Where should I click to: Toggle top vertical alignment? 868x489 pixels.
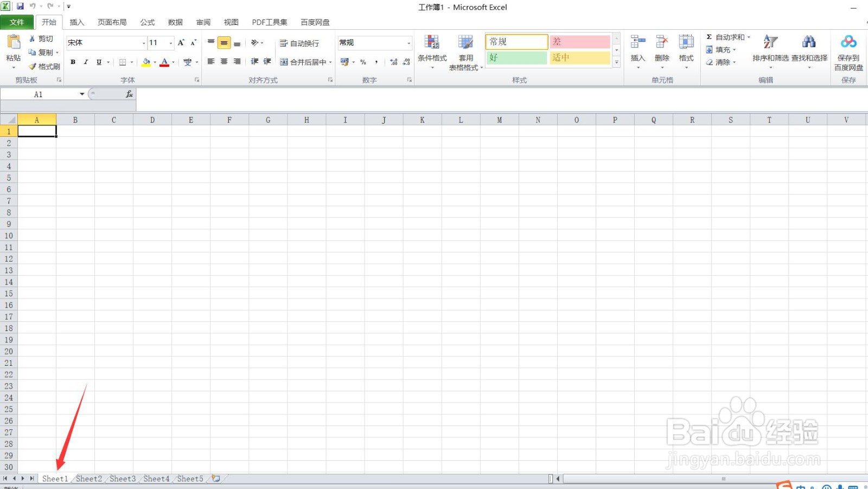211,42
